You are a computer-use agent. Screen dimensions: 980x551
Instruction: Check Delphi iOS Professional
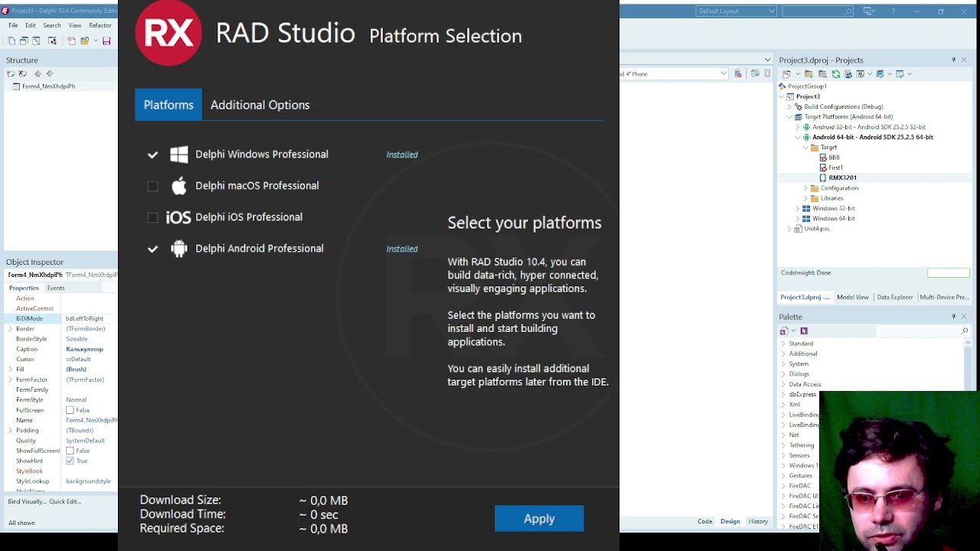click(153, 217)
